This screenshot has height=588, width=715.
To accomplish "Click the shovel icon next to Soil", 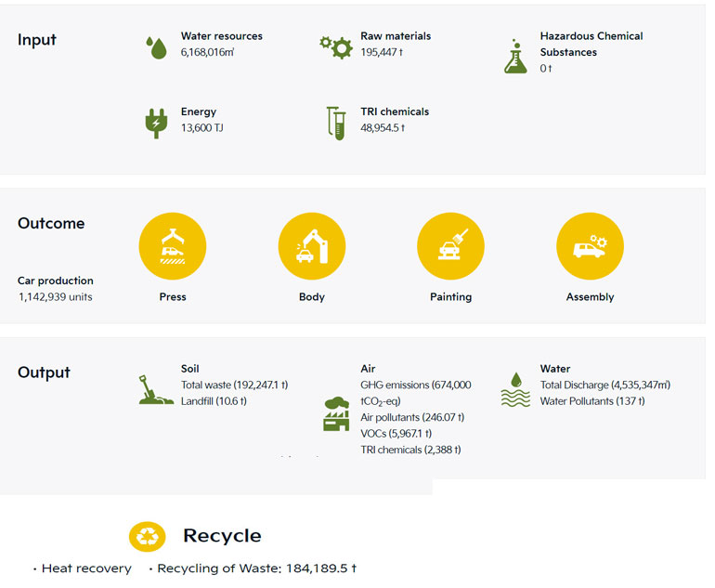I will [155, 389].
